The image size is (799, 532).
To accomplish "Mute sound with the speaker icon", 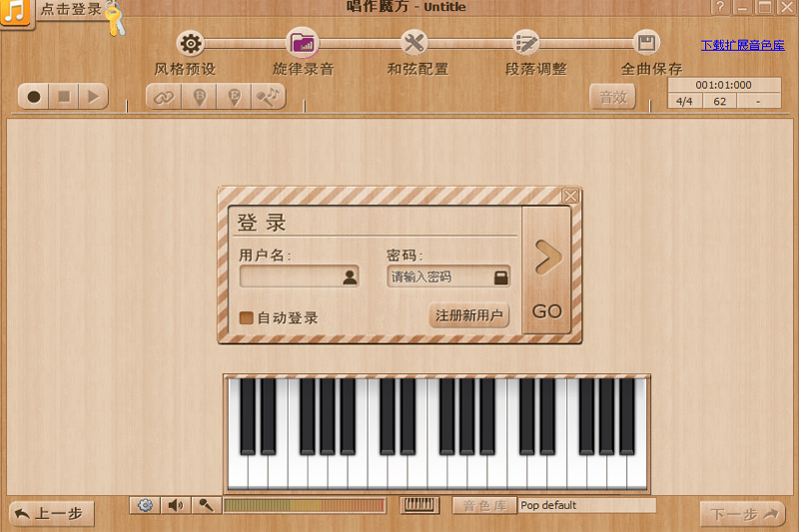I will coord(175,506).
